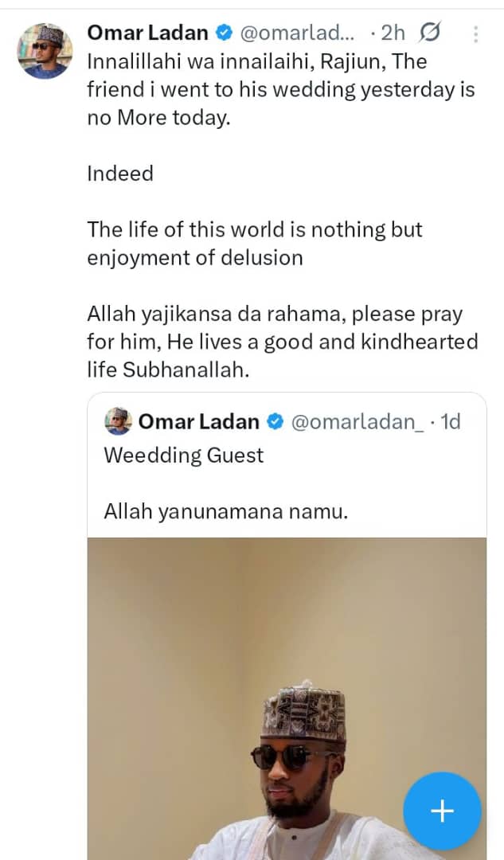This screenshot has width=504, height=860.
Task: Tap "The life of this world" paragraph
Action: pos(255,244)
